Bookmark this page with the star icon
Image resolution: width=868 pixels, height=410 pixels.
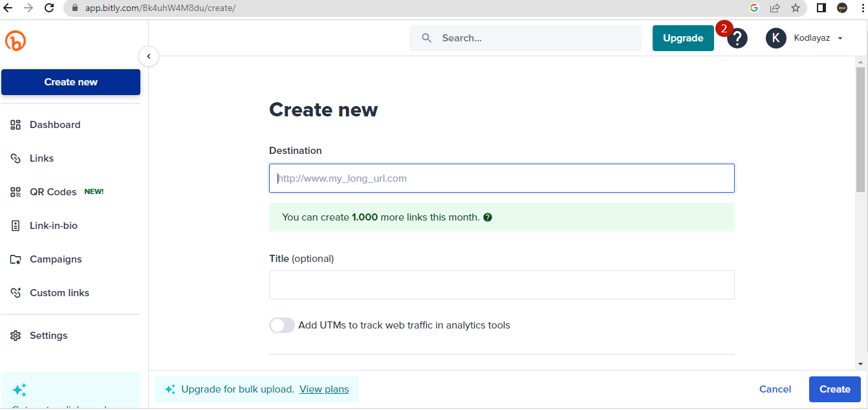click(x=795, y=8)
